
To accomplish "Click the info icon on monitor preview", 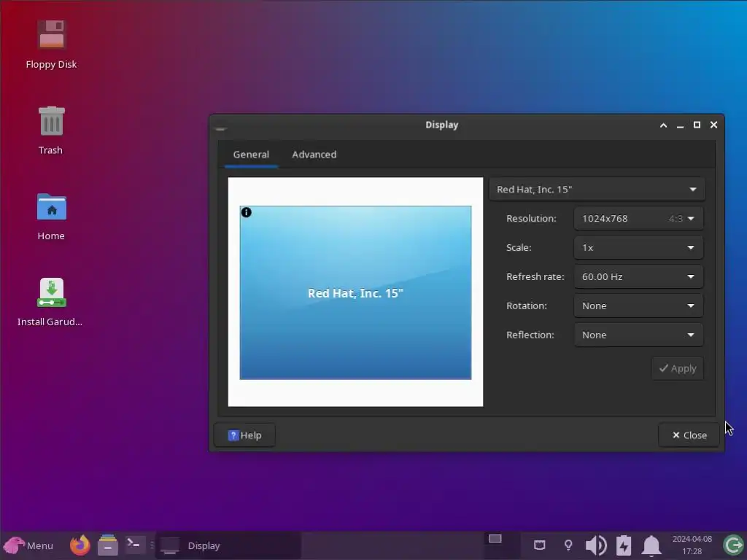I will (x=246, y=212).
